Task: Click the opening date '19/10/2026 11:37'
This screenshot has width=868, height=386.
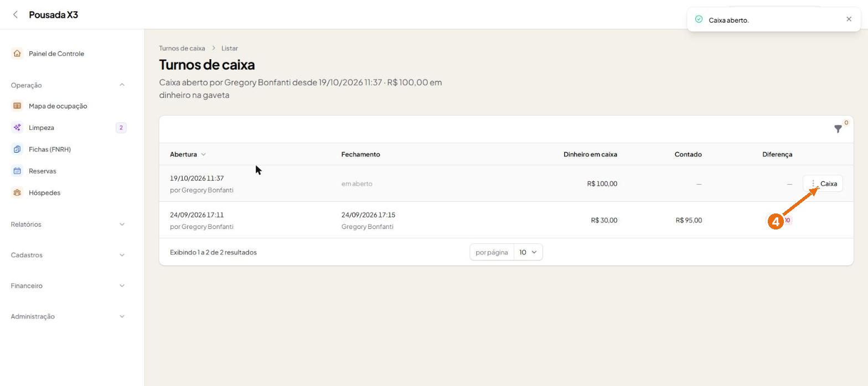Action: [197, 178]
